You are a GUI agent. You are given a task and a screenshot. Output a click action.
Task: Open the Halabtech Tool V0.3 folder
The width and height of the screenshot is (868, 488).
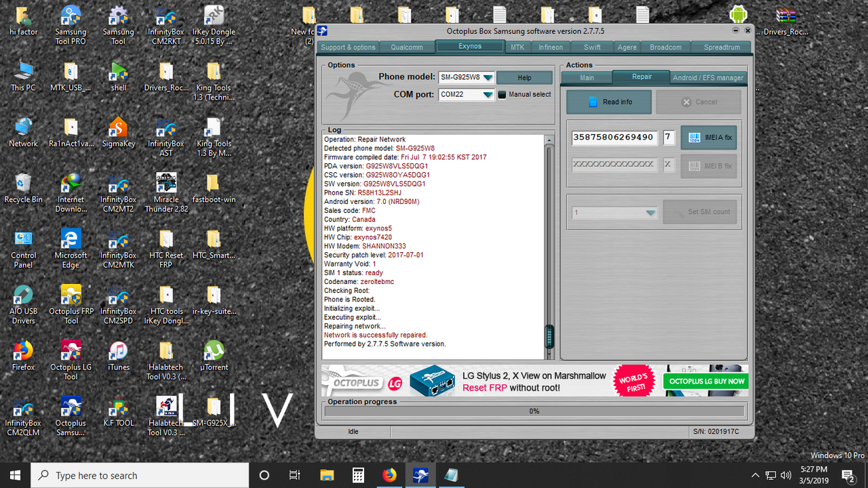coord(166,361)
